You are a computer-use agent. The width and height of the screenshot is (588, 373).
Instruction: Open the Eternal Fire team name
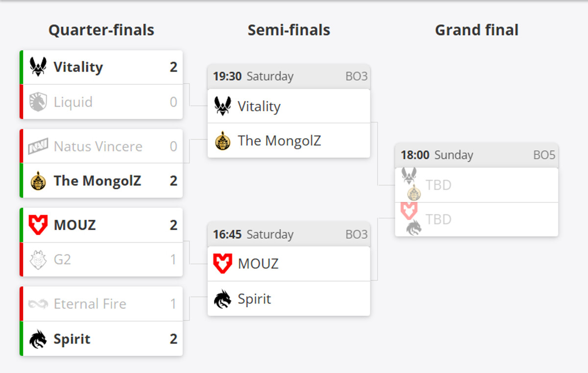point(90,304)
